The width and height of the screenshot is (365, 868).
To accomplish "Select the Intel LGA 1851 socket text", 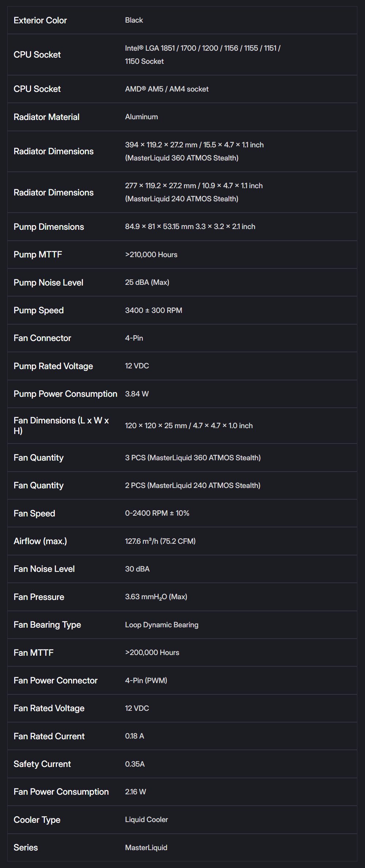I will pyautogui.click(x=203, y=55).
